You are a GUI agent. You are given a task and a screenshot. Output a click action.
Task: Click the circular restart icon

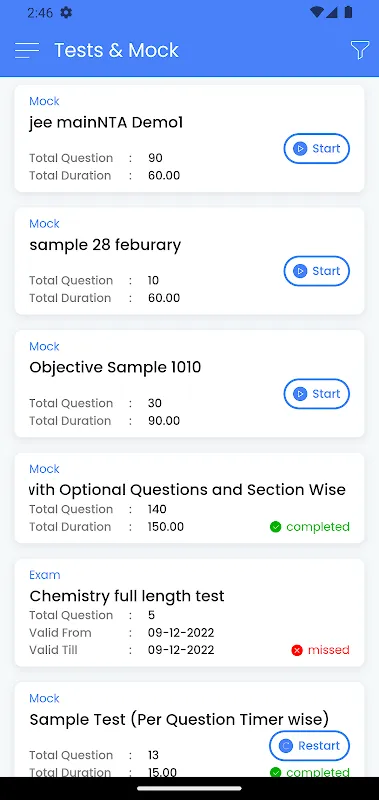286,746
